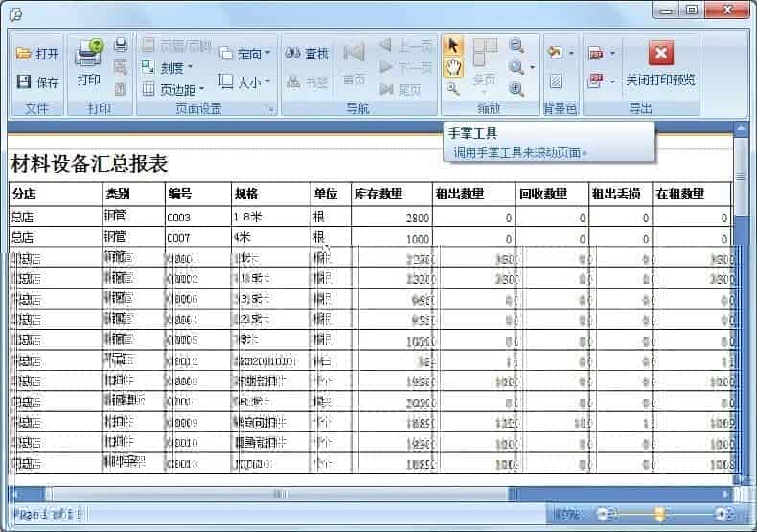Click the zoom in magnifier in 缩放 group

pyautogui.click(x=516, y=89)
